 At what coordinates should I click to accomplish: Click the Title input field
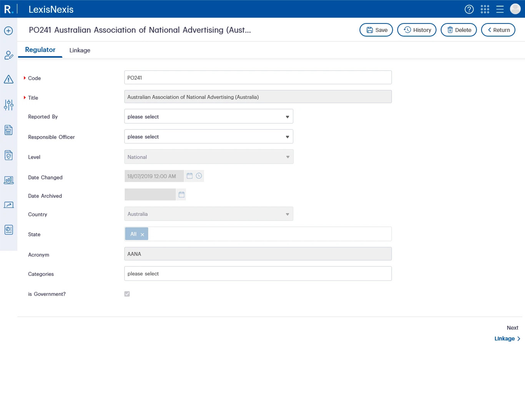258,97
